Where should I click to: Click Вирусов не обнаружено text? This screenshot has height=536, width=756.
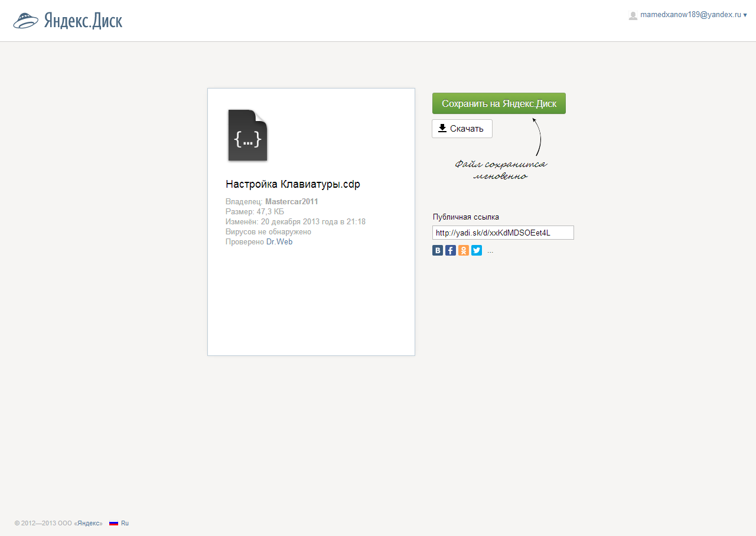[268, 232]
